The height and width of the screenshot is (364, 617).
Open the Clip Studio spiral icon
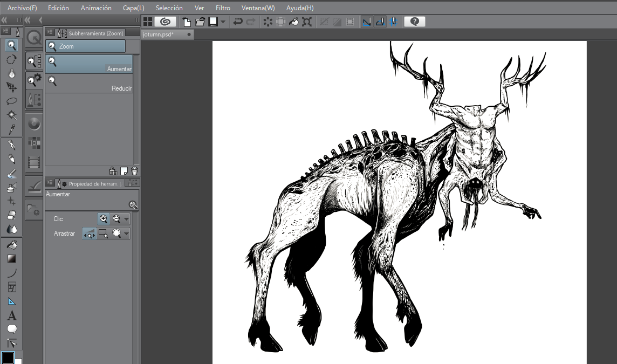(x=165, y=22)
